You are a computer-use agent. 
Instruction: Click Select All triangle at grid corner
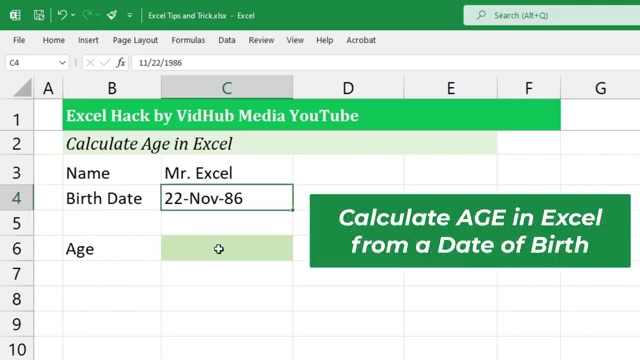coord(22,88)
